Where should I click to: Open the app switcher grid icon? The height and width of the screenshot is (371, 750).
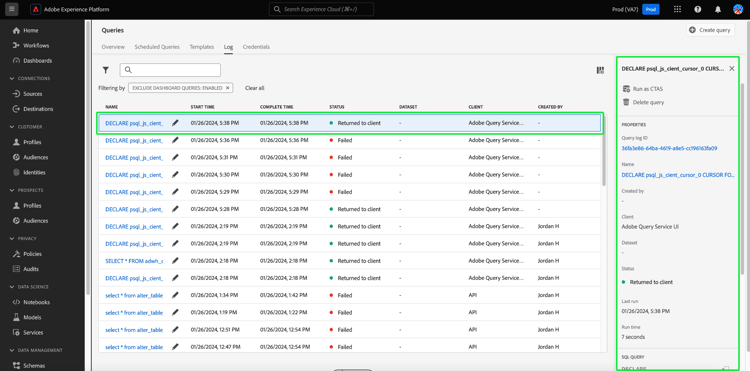pos(677,9)
